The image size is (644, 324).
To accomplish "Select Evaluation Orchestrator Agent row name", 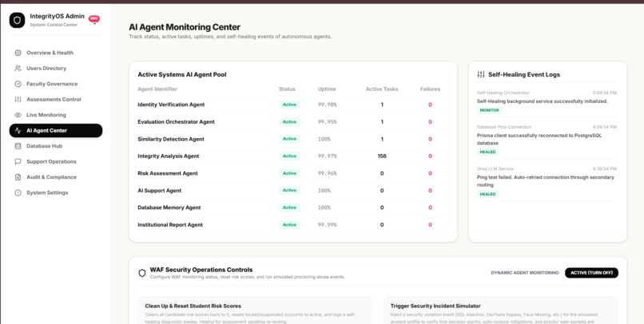I will [176, 122].
